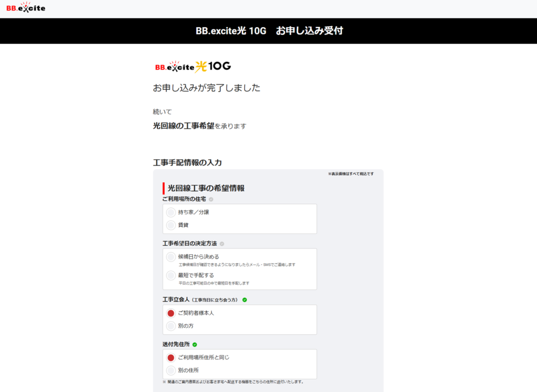Pick 別の住所 for shipping address

click(171, 371)
